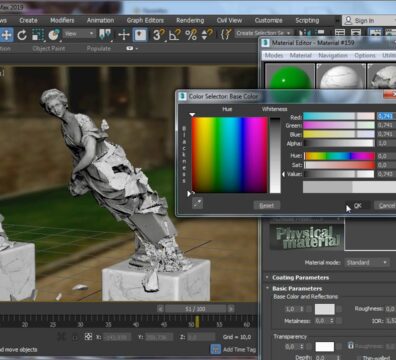396x360 pixels.
Task: Click the Whiteness vertical slider
Action: click(x=275, y=155)
